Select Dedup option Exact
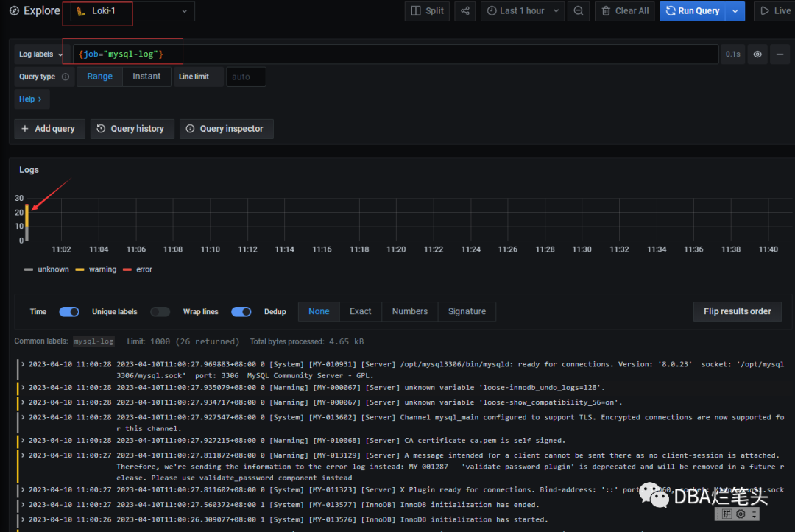The image size is (795, 532). click(x=361, y=311)
